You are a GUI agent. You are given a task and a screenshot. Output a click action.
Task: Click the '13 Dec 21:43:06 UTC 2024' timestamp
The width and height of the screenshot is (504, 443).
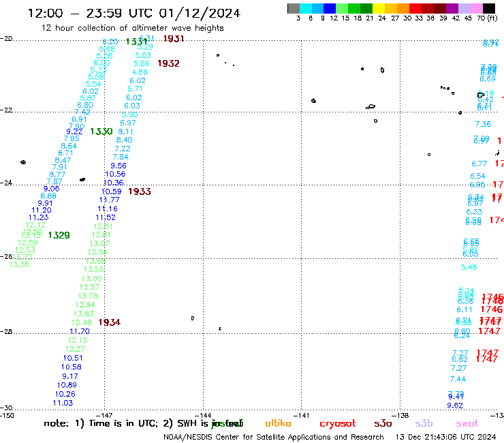(445, 438)
